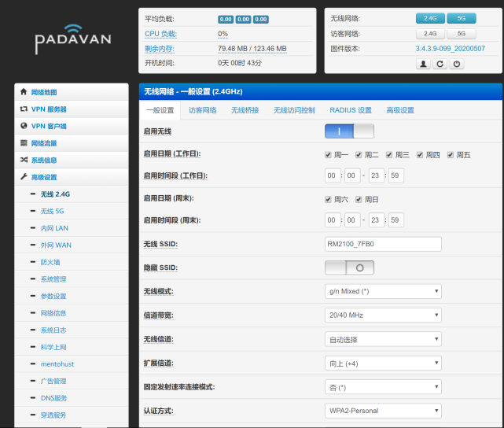Switch to the RADIUS 设置 tab
The width and height of the screenshot is (504, 428).
351,110
